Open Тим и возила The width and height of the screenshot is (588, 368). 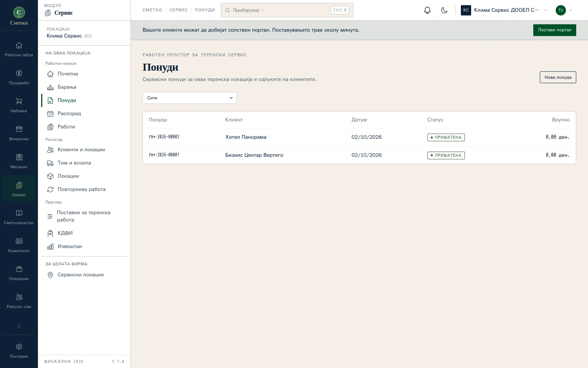[x=85, y=163]
